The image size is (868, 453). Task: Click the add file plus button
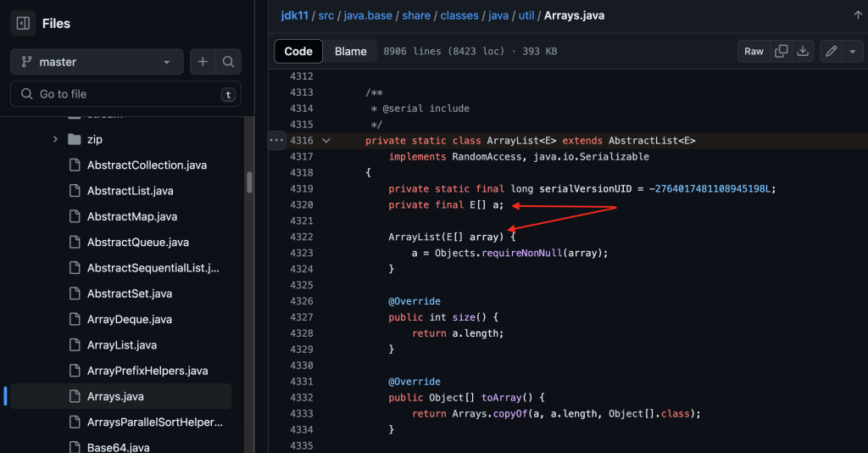point(203,61)
